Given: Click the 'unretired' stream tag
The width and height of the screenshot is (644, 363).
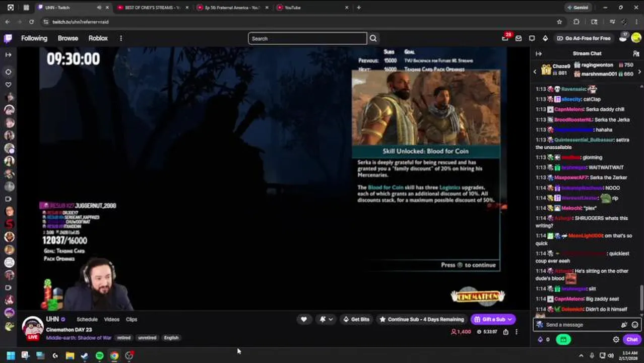Looking at the screenshot, I should click(x=147, y=338).
